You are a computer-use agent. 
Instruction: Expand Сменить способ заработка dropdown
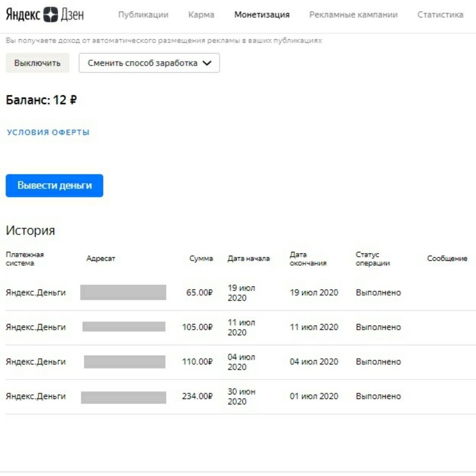coord(149,63)
